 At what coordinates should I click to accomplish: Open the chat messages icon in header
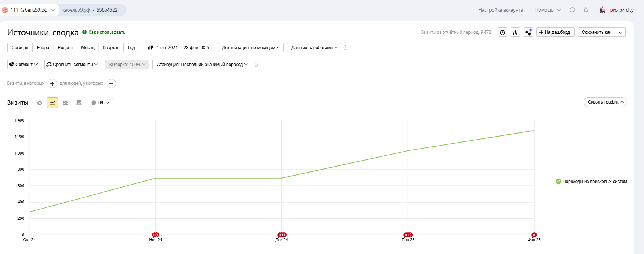click(572, 10)
